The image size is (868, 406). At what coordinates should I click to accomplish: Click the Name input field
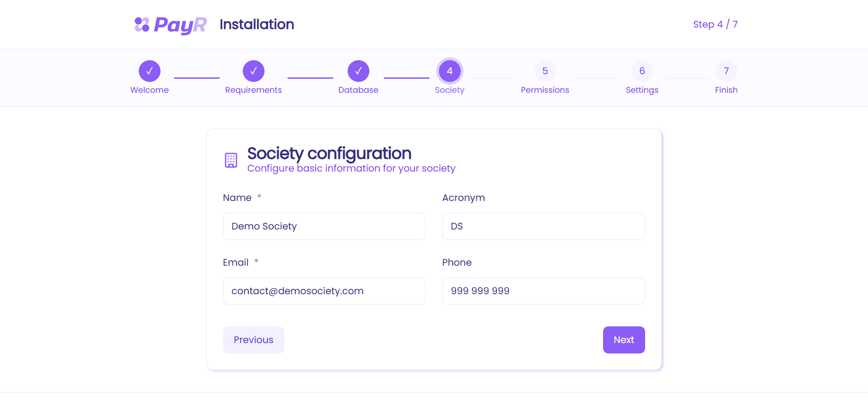click(x=324, y=226)
